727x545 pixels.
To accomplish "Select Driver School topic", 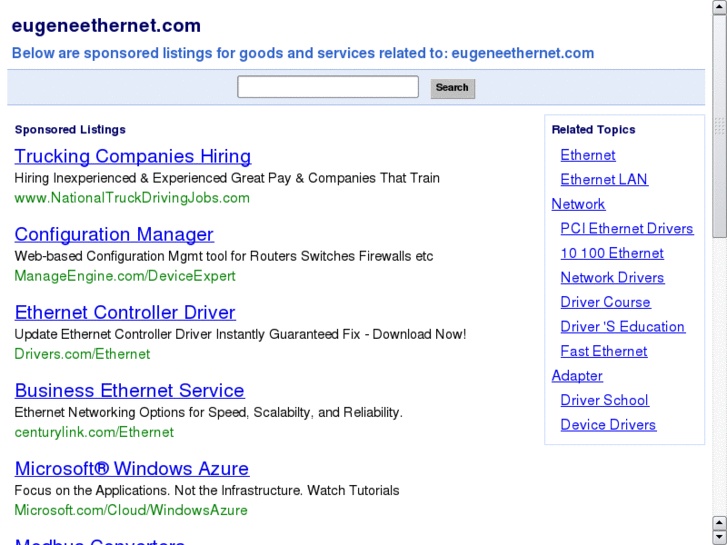I will pos(605,400).
